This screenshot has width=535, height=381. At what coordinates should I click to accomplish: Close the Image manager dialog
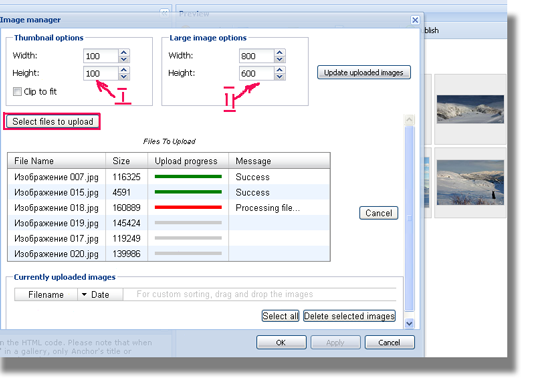415,20
